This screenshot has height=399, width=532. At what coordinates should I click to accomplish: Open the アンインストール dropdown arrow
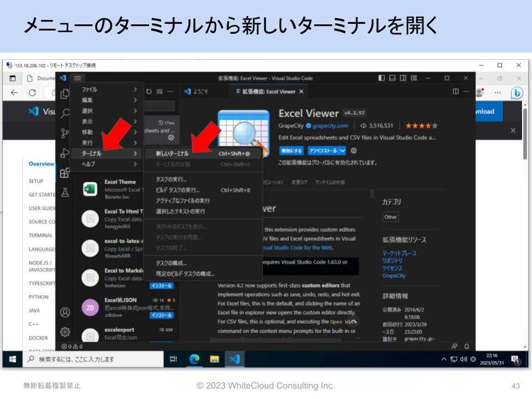[342, 151]
